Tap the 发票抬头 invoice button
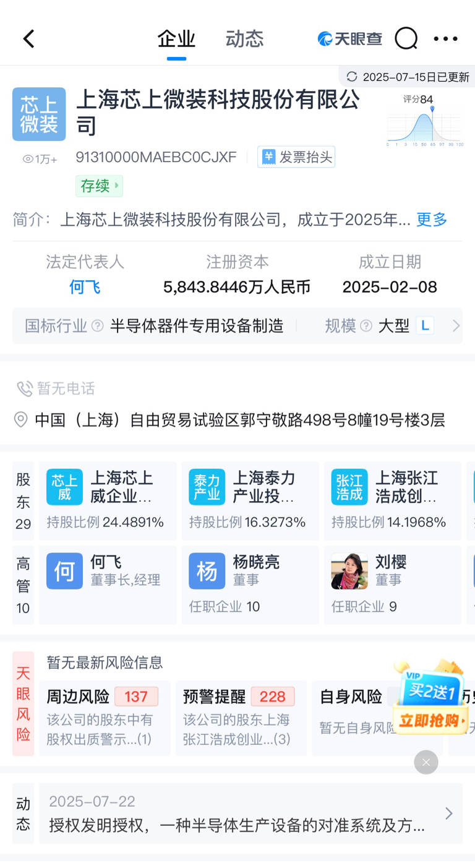This screenshot has width=475, height=868. tap(296, 157)
